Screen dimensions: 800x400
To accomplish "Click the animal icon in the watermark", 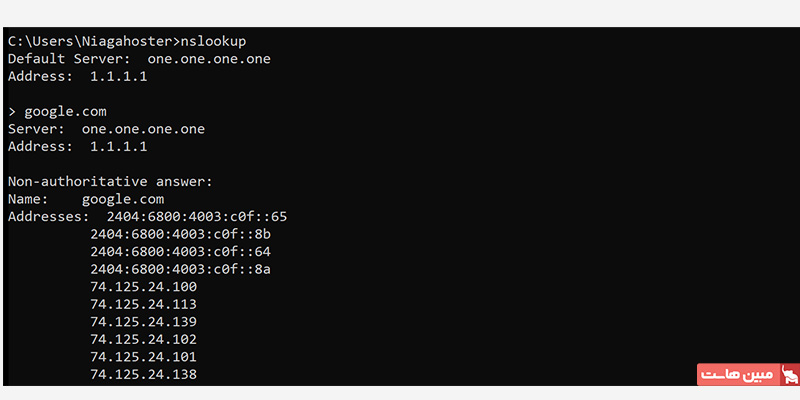I will pyautogui.click(x=790, y=374).
